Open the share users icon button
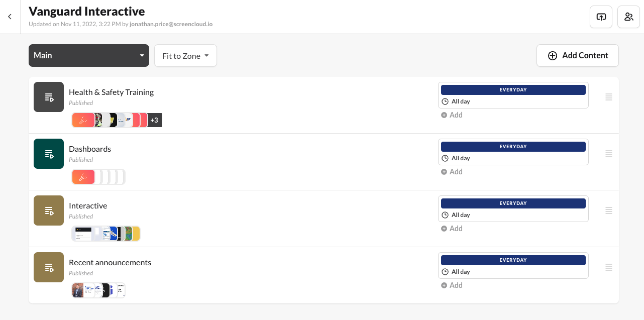Screen dimensions: 644x320 628,17
